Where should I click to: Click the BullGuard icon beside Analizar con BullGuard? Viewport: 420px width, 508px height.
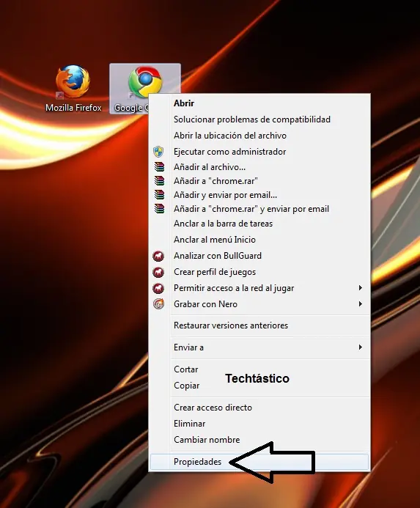158,256
